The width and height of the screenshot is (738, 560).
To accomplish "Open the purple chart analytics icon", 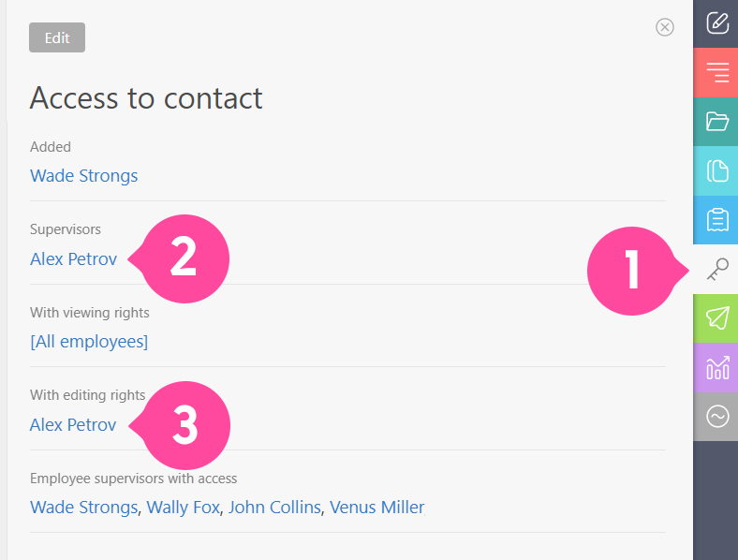I will pos(716,367).
